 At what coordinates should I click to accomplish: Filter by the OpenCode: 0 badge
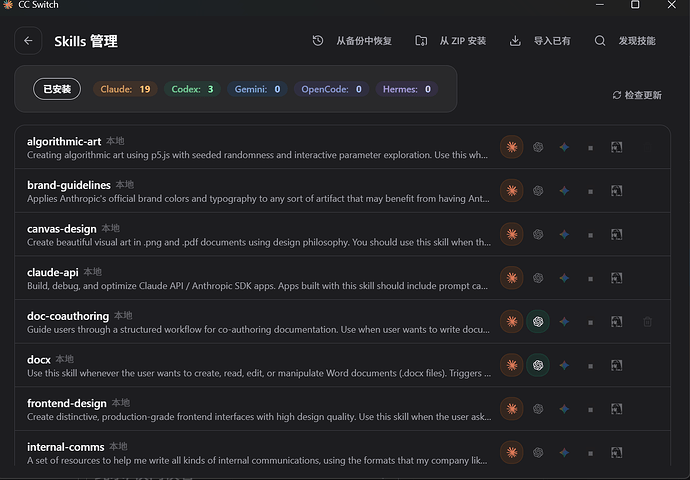click(331, 89)
